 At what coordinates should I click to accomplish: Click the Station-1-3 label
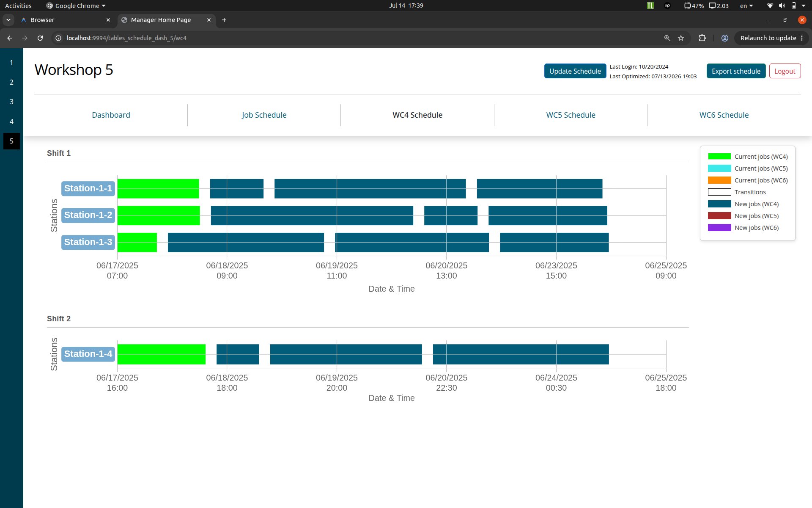pyautogui.click(x=88, y=242)
